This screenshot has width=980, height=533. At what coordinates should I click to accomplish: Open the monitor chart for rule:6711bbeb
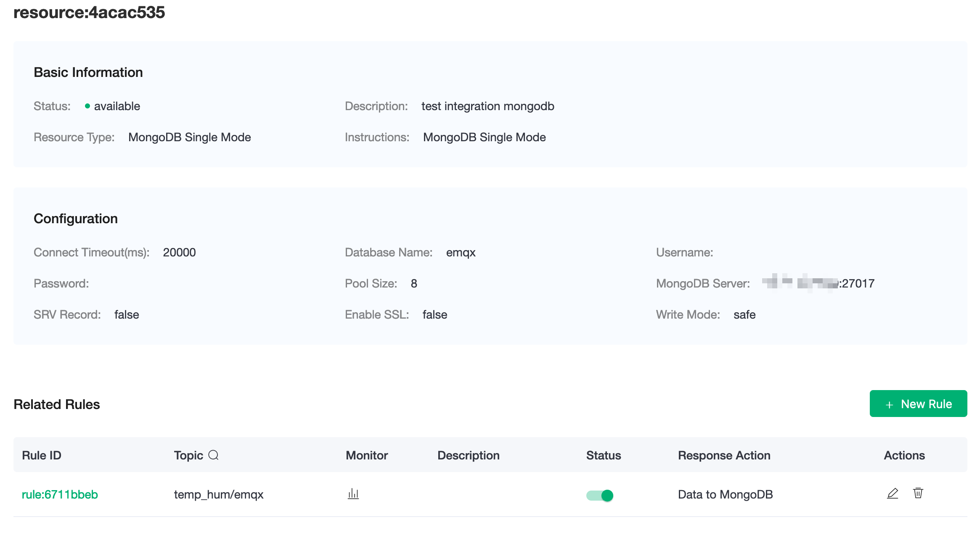(353, 494)
